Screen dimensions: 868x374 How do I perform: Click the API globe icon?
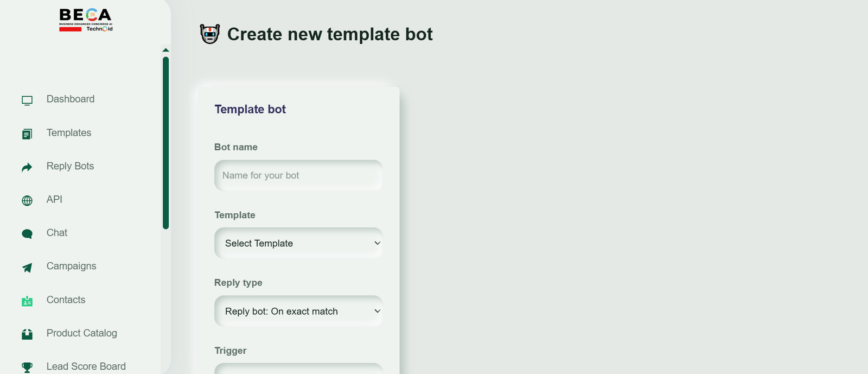coord(27,201)
